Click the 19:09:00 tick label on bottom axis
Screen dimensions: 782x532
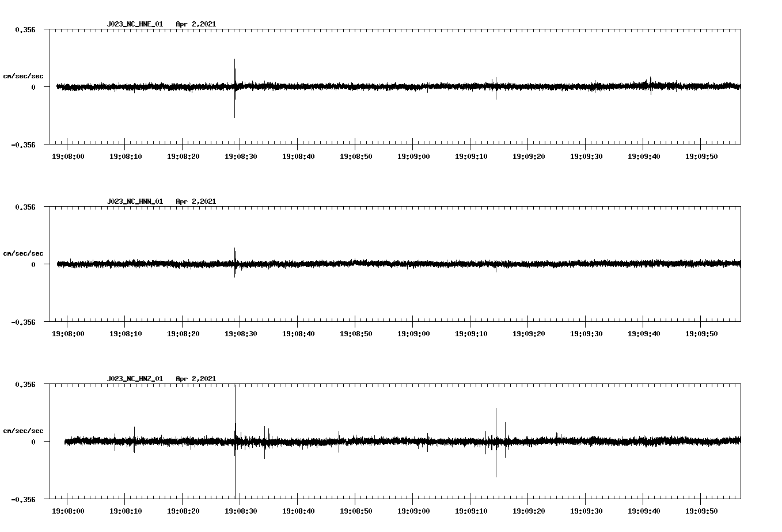[414, 510]
